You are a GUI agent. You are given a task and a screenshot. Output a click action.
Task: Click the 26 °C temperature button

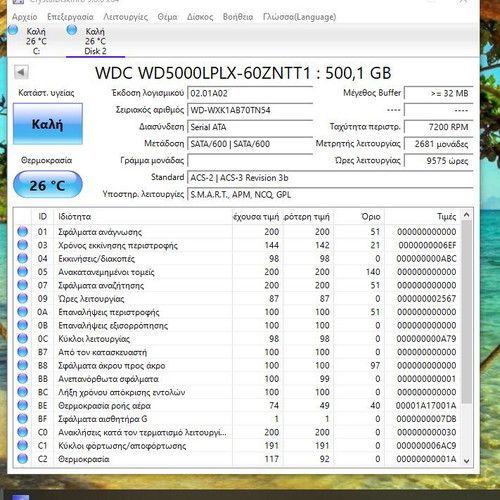coord(48,185)
